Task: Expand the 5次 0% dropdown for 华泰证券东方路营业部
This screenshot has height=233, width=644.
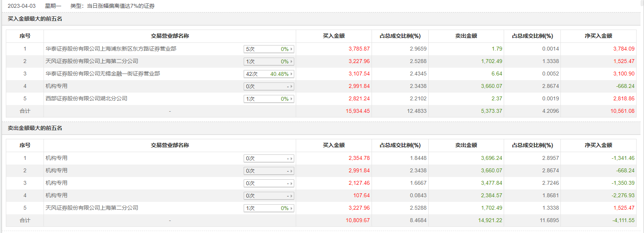Action: 291,49
